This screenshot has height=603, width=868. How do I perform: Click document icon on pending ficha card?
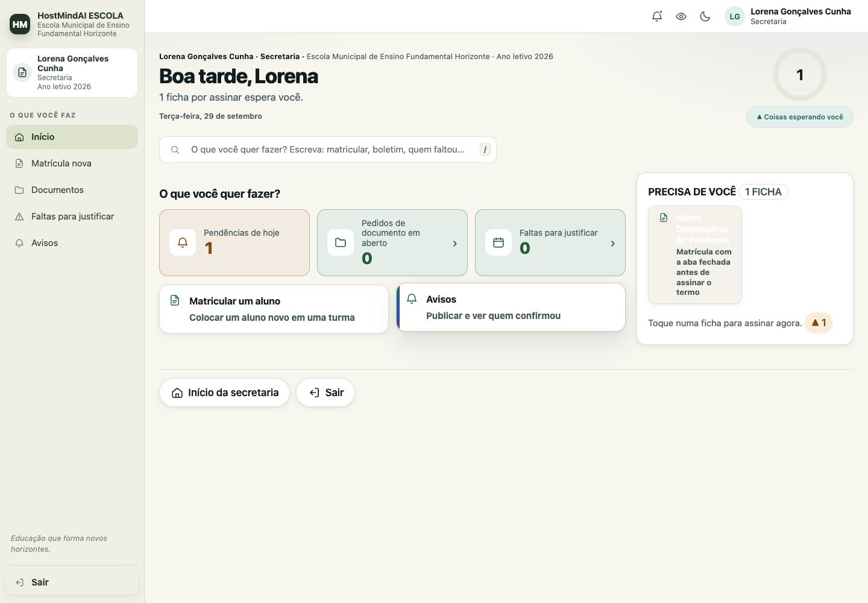pos(664,218)
